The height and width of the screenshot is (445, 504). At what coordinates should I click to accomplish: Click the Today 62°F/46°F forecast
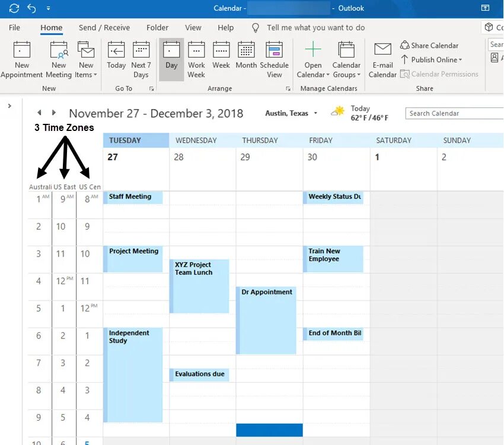point(369,113)
